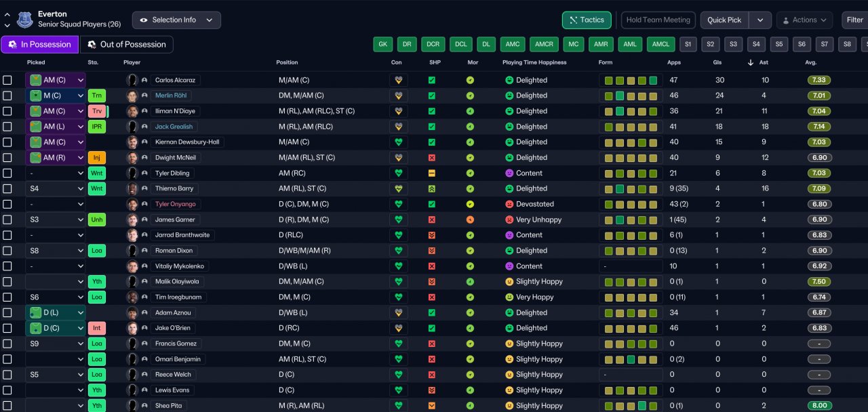Select the GK position slot
Image resolution: width=868 pixels, height=412 pixels.
[x=383, y=45]
